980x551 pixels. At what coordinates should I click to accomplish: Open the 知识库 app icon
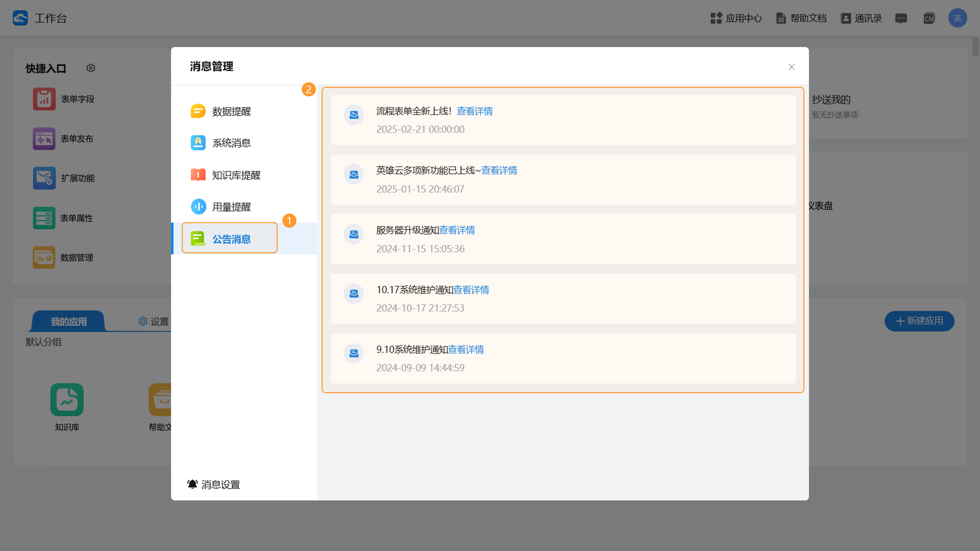(x=67, y=400)
